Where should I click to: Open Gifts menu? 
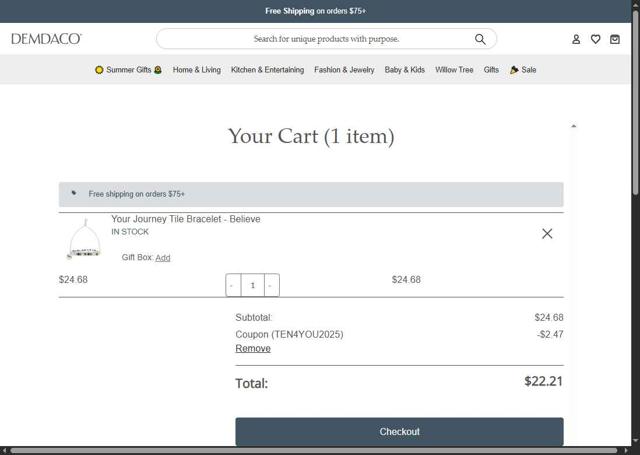(x=491, y=70)
